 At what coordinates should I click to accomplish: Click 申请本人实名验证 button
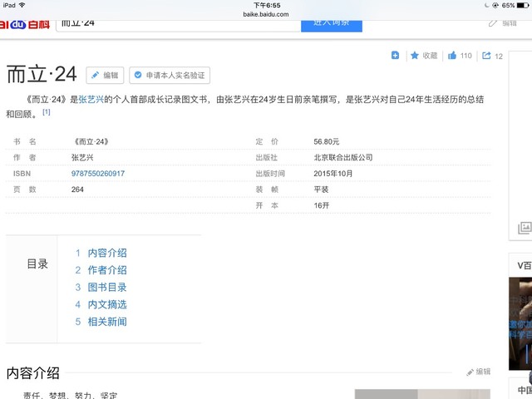170,76
